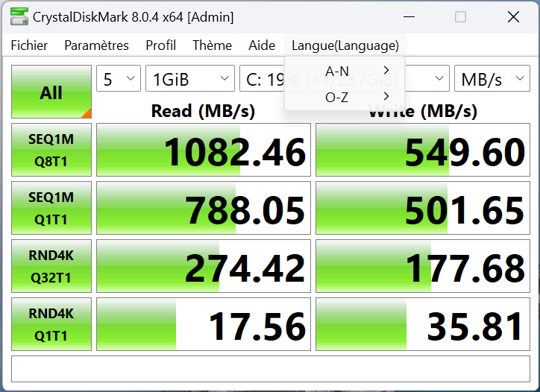Open the Paramètres menu
Image resolution: width=540 pixels, height=392 pixels.
pos(96,45)
